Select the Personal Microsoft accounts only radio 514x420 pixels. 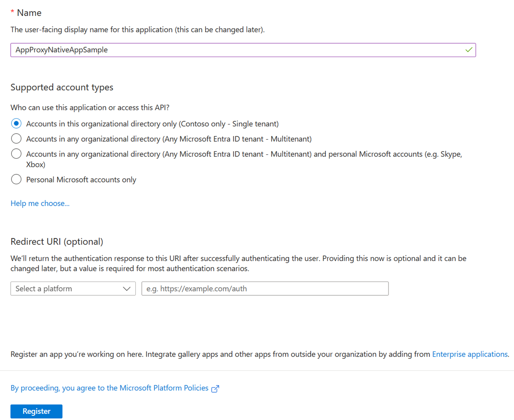(x=16, y=180)
